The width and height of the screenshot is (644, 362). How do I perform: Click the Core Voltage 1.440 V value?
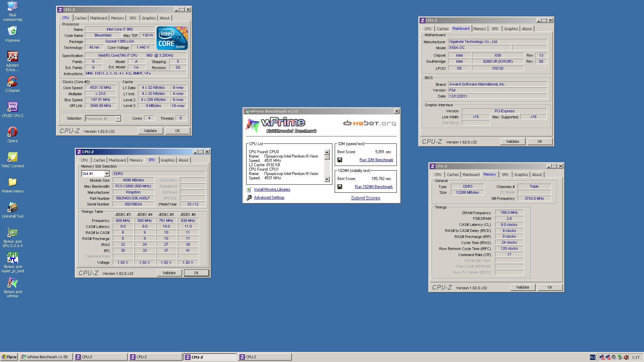(143, 48)
